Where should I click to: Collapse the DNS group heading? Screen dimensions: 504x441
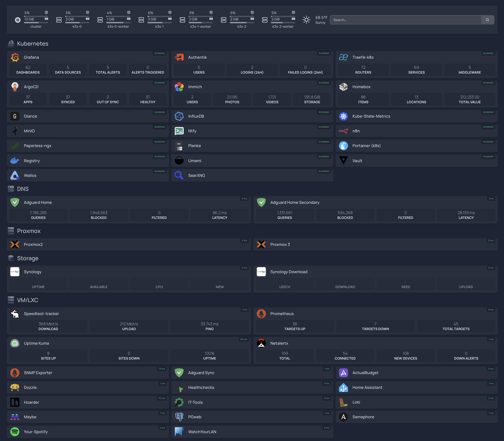click(23, 189)
